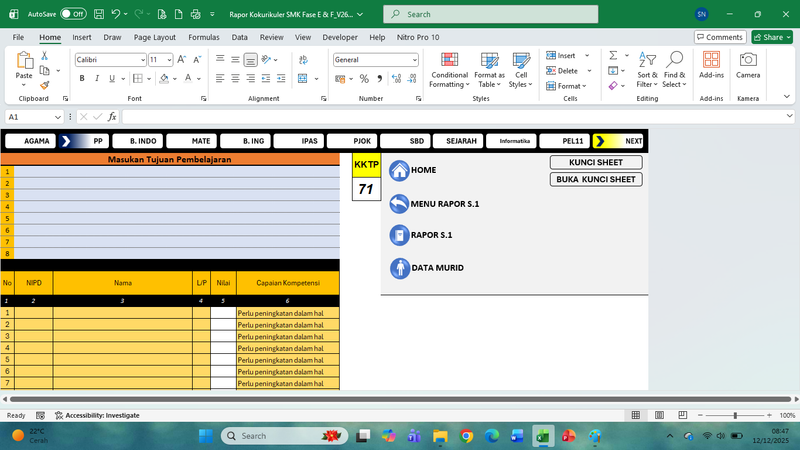Viewport: 800px width, 450px height.
Task: Click the KUNCI SHEET button
Action: [596, 162]
